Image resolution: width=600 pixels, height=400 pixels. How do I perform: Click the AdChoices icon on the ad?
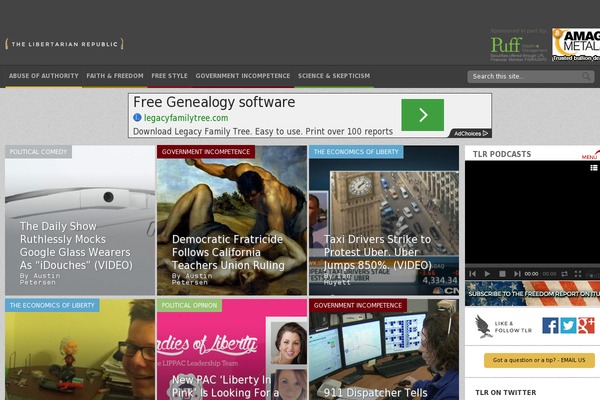point(471,134)
